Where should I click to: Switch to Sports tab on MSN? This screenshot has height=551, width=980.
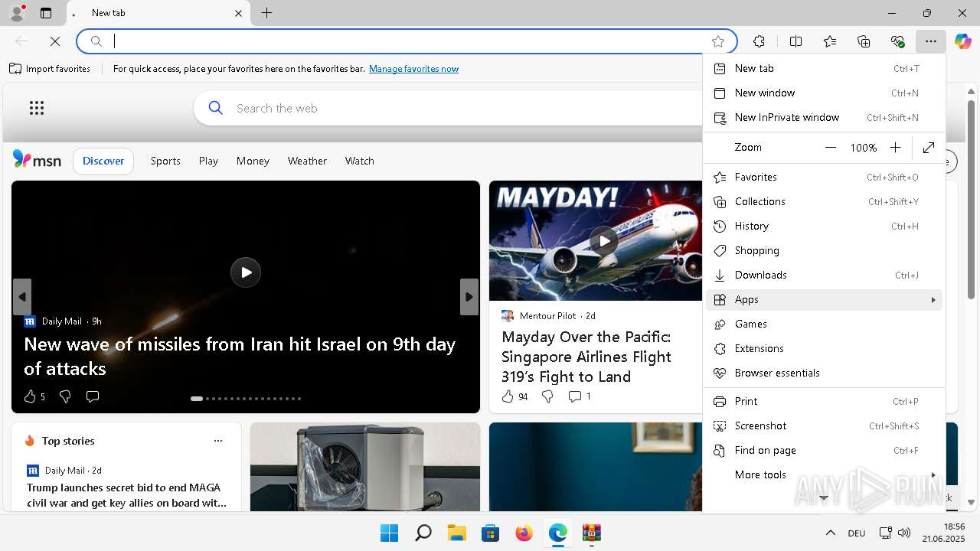click(165, 161)
